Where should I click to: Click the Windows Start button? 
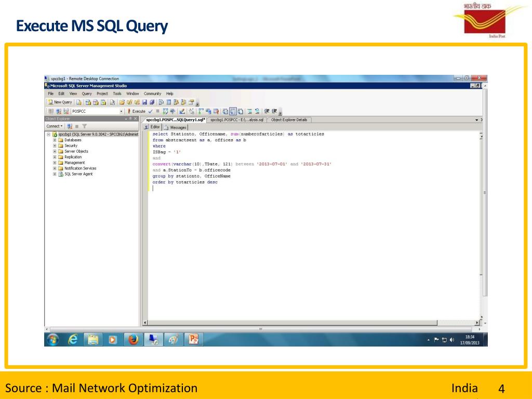52,339
